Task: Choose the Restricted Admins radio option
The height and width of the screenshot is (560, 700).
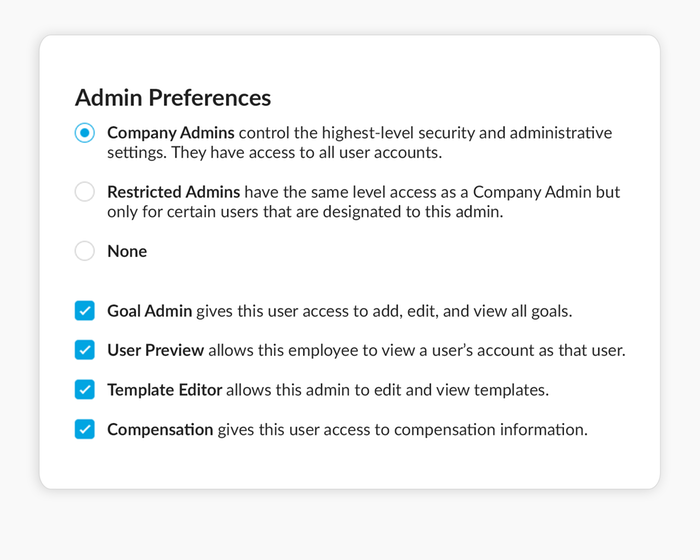Action: (85, 192)
